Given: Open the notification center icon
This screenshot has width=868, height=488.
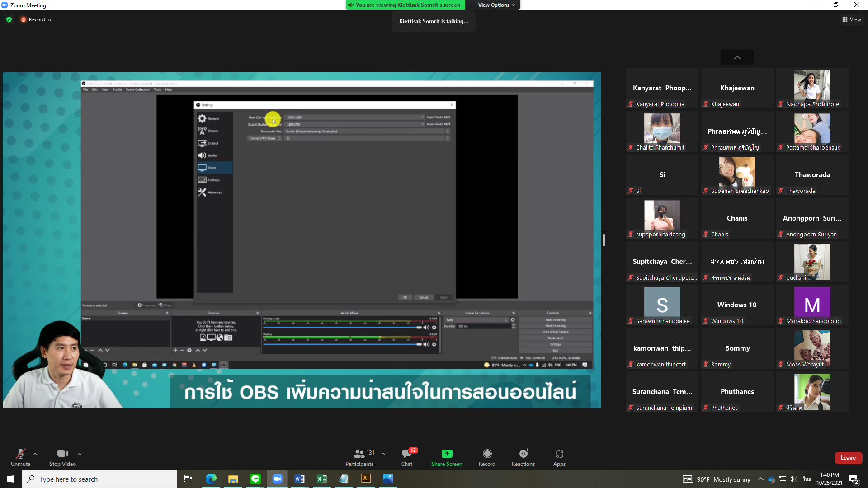Looking at the screenshot, I should click(x=854, y=479).
